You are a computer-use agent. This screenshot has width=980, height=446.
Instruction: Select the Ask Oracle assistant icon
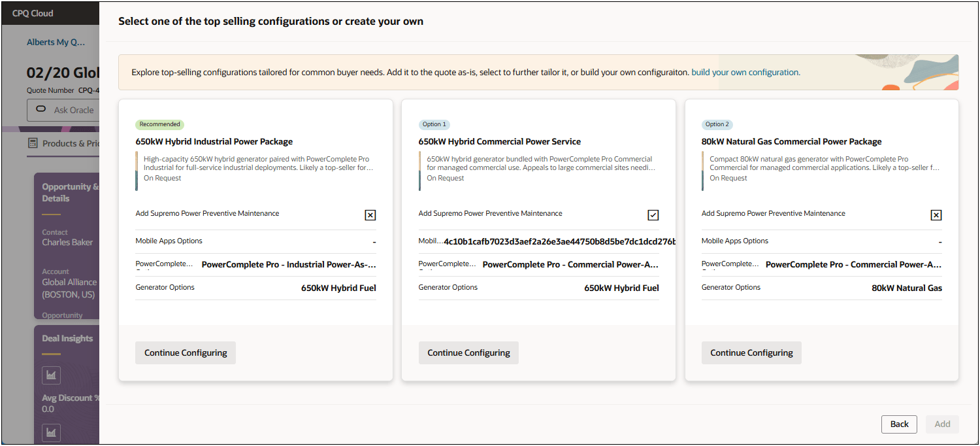coord(41,110)
